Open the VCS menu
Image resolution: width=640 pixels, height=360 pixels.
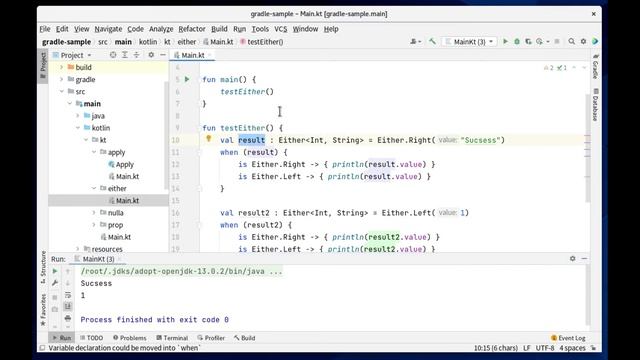pos(280,29)
